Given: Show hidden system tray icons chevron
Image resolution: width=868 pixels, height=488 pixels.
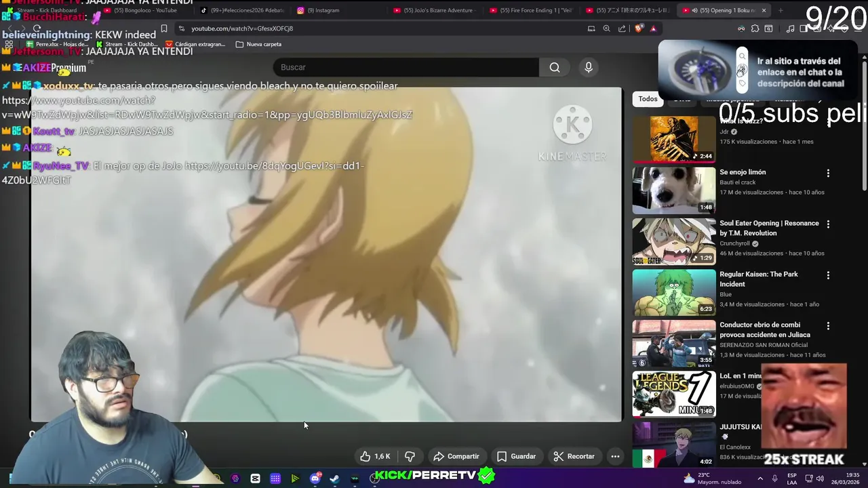Looking at the screenshot, I should point(759,479).
